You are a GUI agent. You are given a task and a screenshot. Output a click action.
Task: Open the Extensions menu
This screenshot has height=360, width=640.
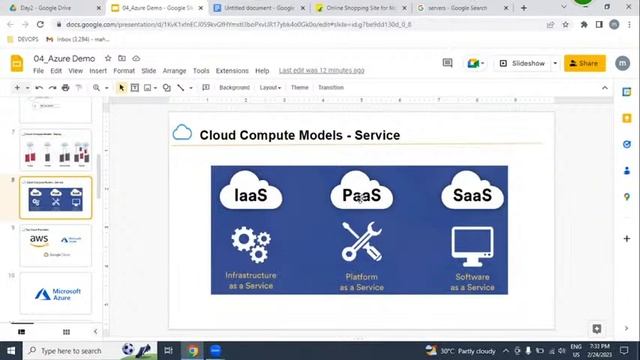[232, 71]
